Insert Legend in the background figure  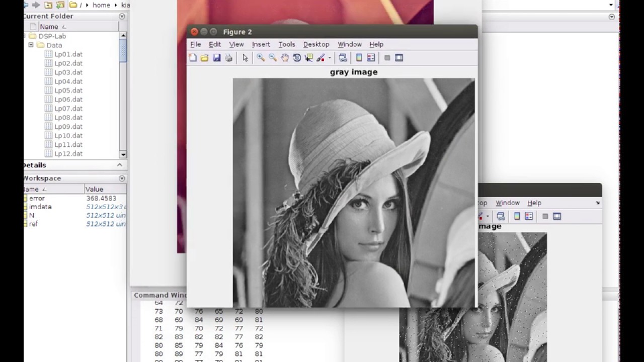529,216
